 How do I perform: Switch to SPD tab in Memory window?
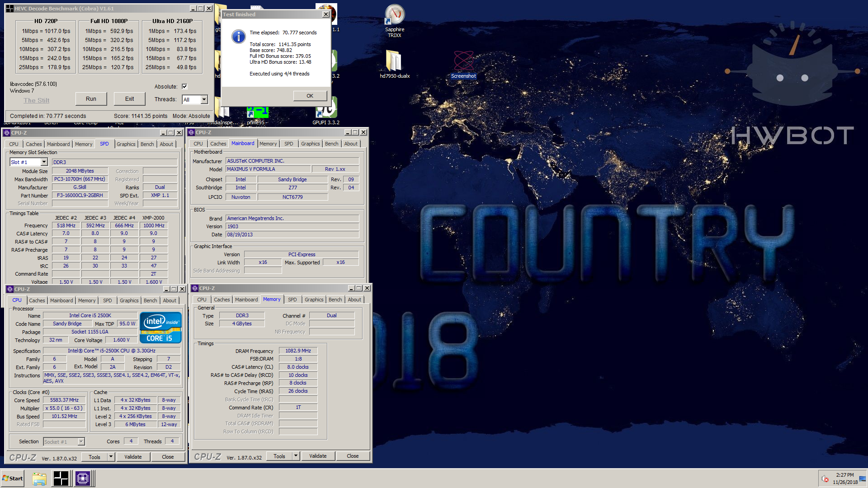point(292,300)
